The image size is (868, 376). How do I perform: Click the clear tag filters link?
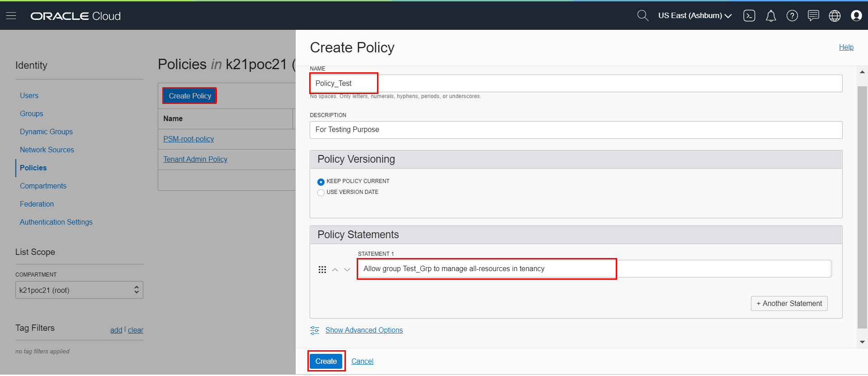(x=136, y=330)
